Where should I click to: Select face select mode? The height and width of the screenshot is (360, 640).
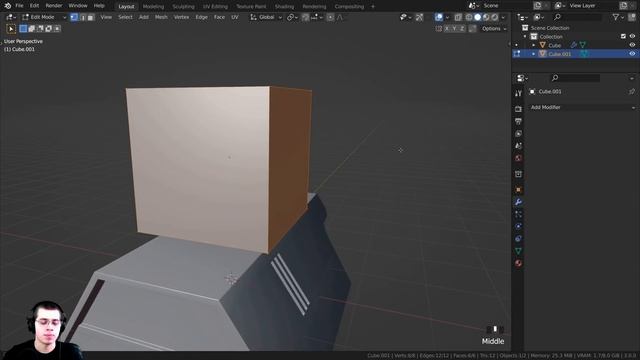(x=91, y=17)
